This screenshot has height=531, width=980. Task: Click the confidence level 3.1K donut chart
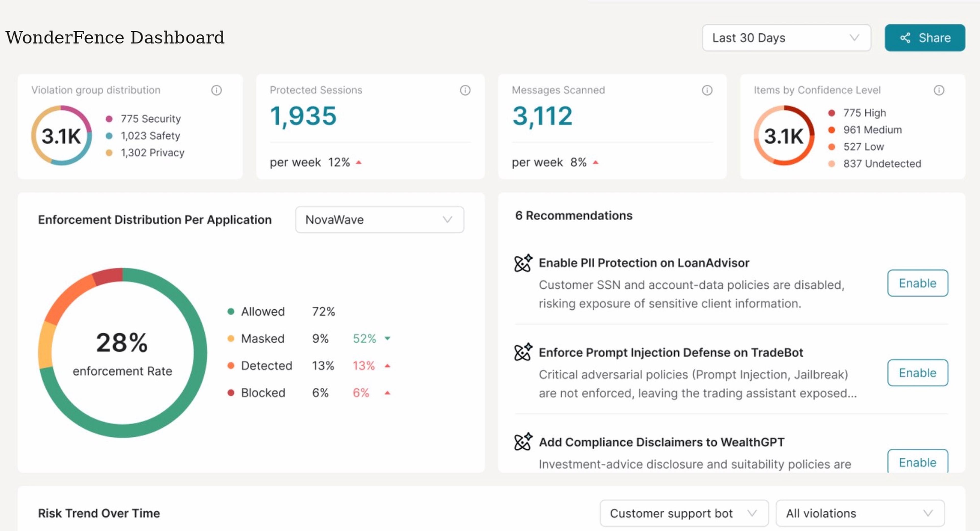click(x=784, y=135)
